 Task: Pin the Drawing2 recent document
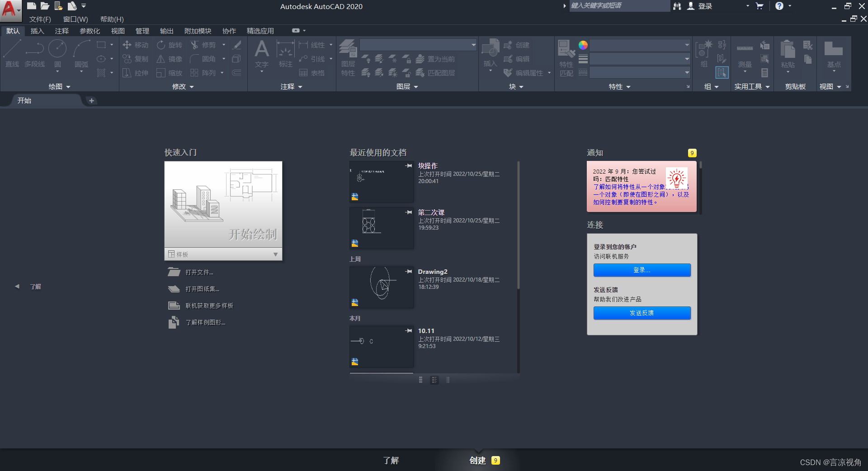[409, 272]
